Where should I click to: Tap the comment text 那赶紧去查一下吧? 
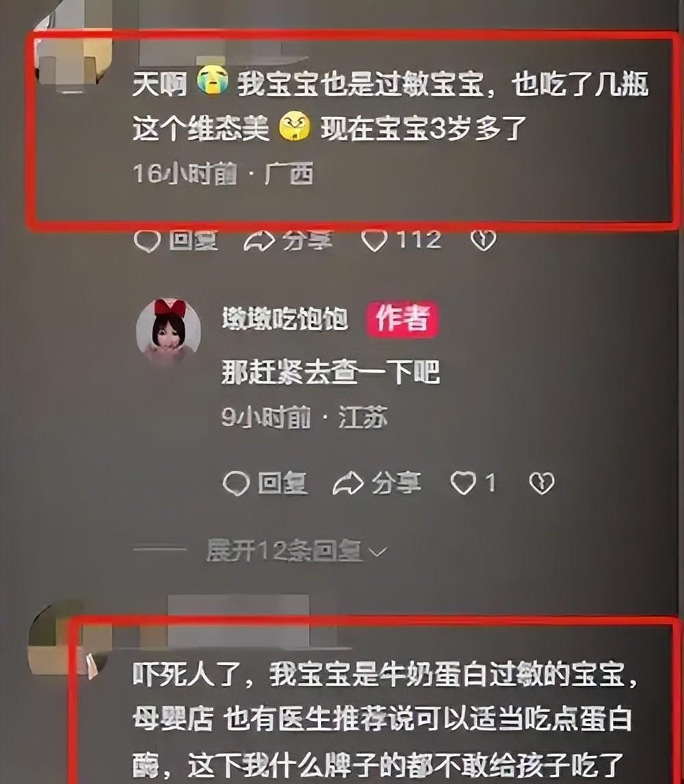[330, 372]
